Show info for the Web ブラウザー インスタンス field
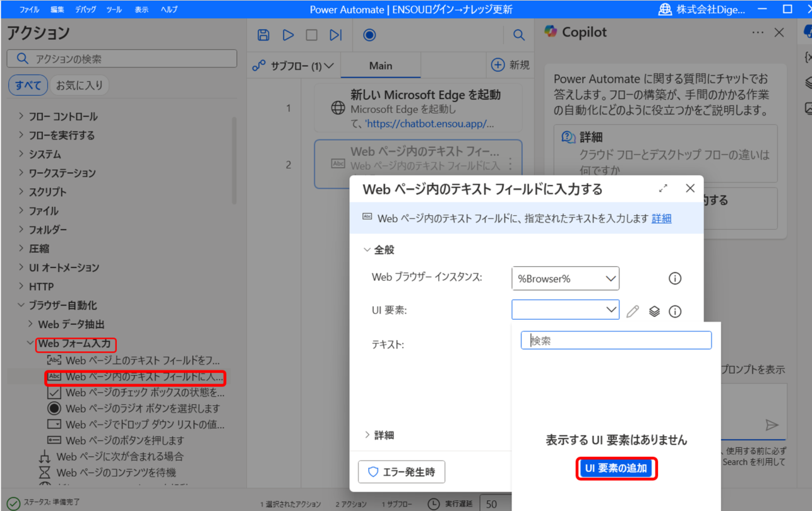This screenshot has height=511, width=812. (x=675, y=278)
